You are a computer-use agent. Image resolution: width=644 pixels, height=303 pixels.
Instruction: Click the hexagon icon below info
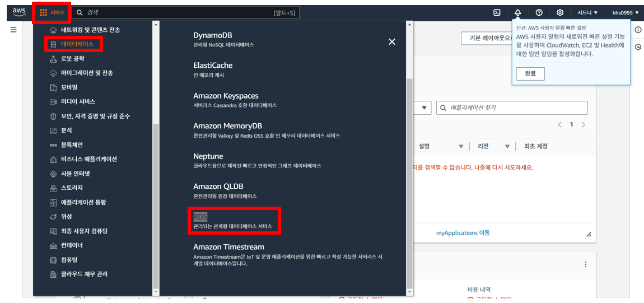pos(638,47)
